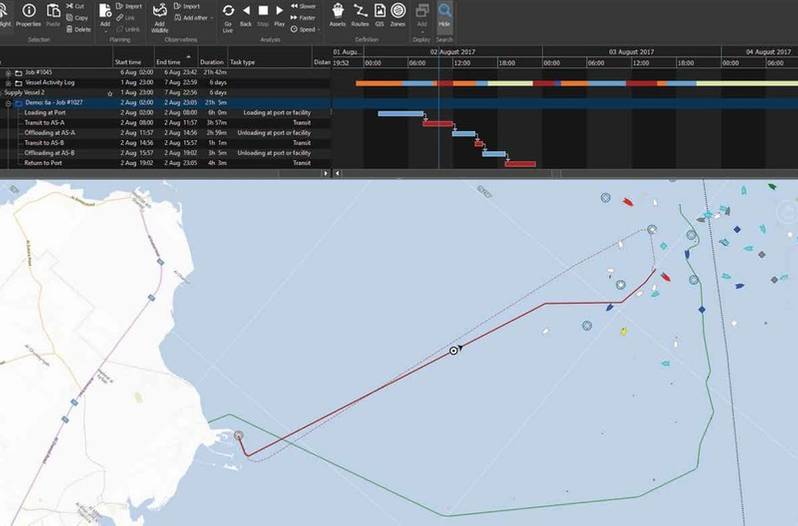Copy the selected item
The height and width of the screenshot is (526, 798).
click(x=77, y=18)
